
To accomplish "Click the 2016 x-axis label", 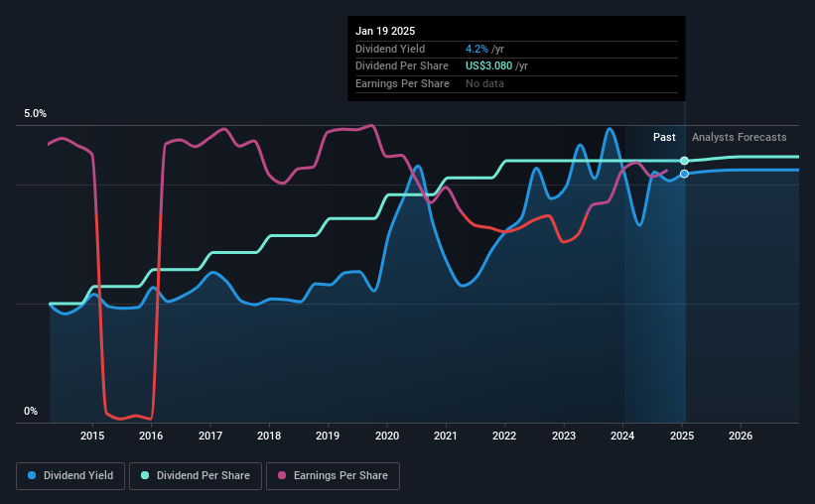I will pos(151,436).
